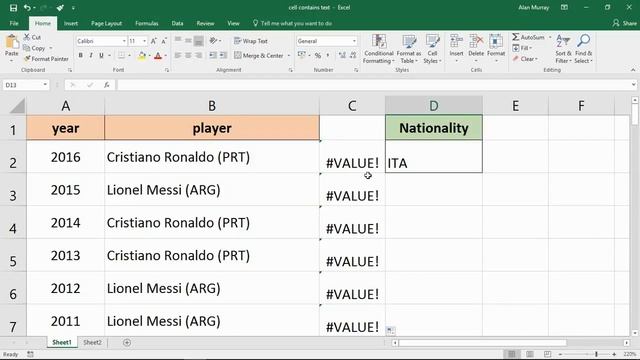The height and width of the screenshot is (360, 640).
Task: Click the Cut scissors icon
Action: (27, 37)
